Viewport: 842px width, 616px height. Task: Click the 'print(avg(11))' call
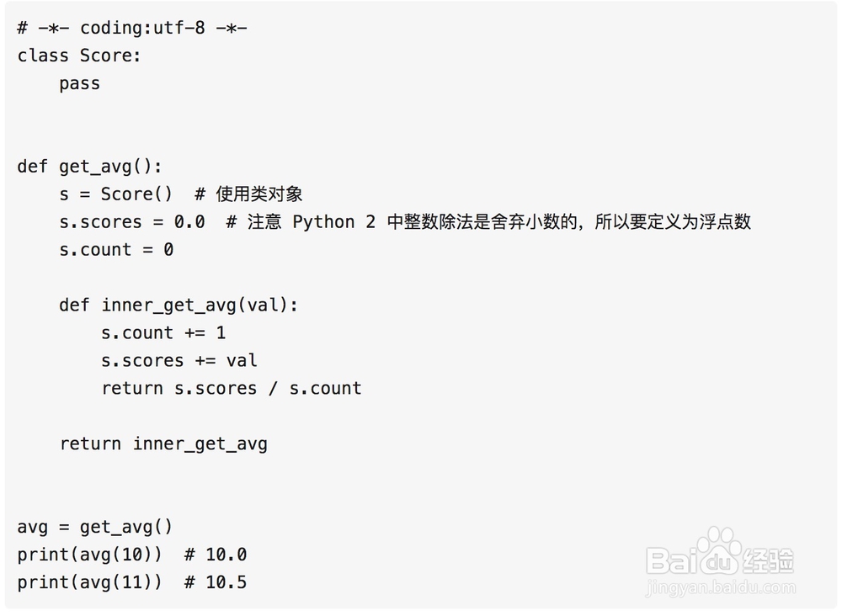[x=89, y=582]
